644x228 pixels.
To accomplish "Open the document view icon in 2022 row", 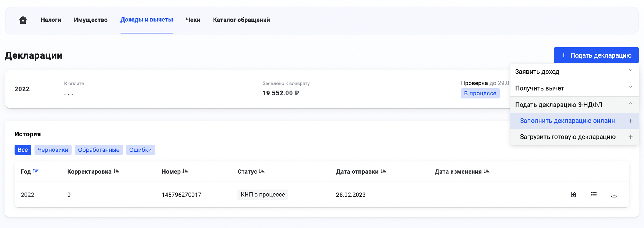I will click(x=573, y=195).
